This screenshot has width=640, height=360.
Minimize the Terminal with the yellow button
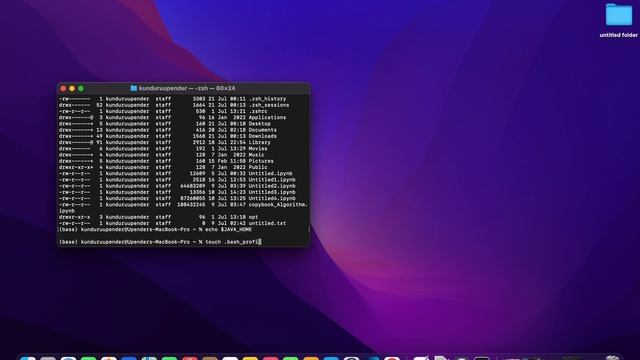72,88
